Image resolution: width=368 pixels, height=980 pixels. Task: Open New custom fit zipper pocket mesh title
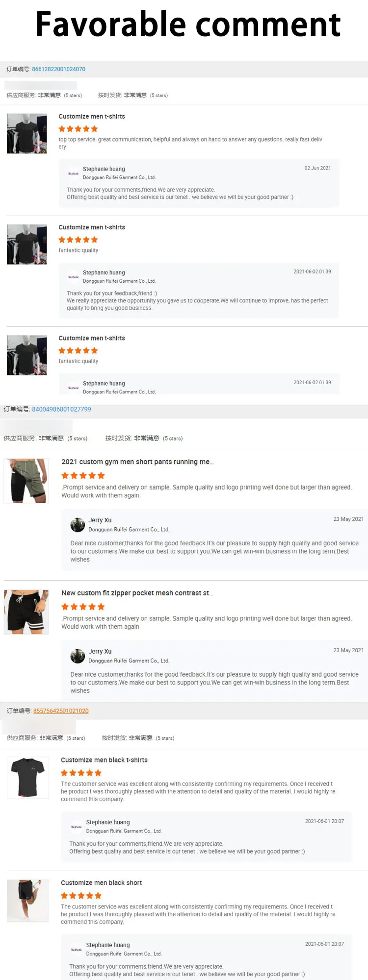[x=137, y=593]
